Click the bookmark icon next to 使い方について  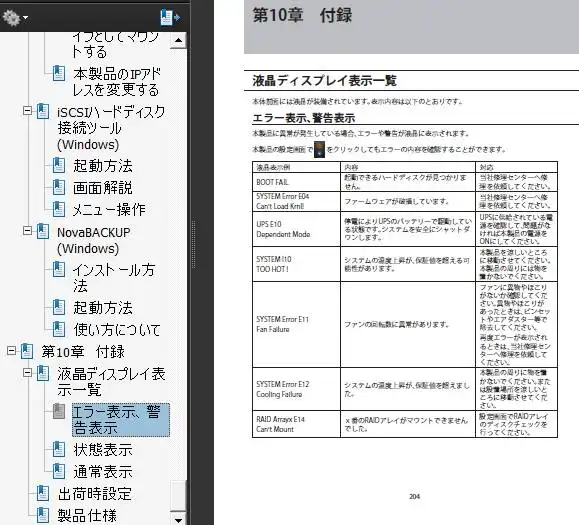pos(59,329)
